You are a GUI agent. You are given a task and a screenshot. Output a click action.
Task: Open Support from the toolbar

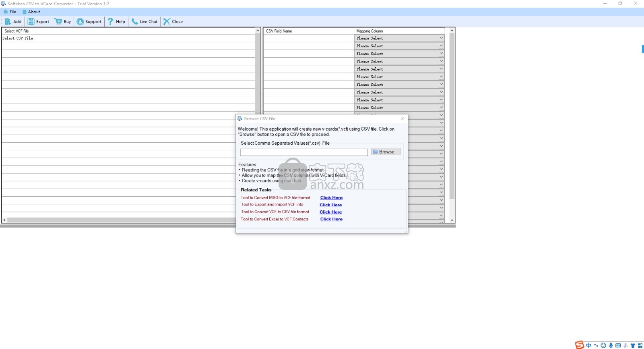point(89,22)
